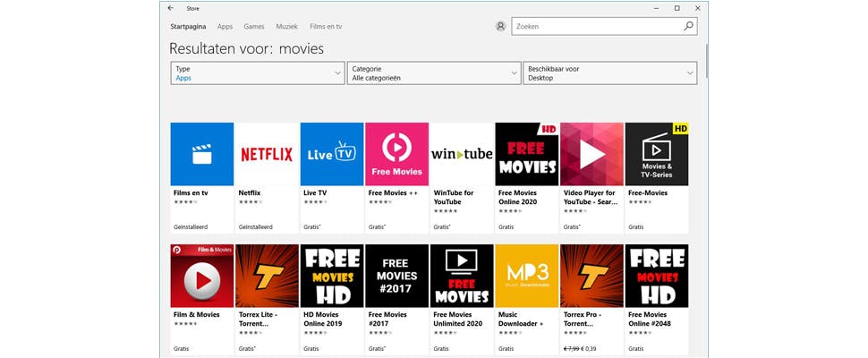The image size is (868, 358).
Task: Select Free Movies Online 2020 icon
Action: pyautogui.click(x=527, y=154)
